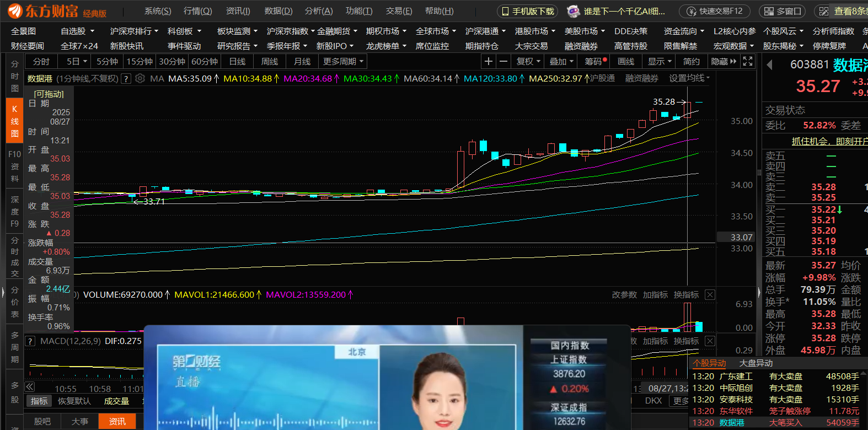The image size is (868, 430).
Task: Click the Eastmoney logo icon
Action: [15, 10]
